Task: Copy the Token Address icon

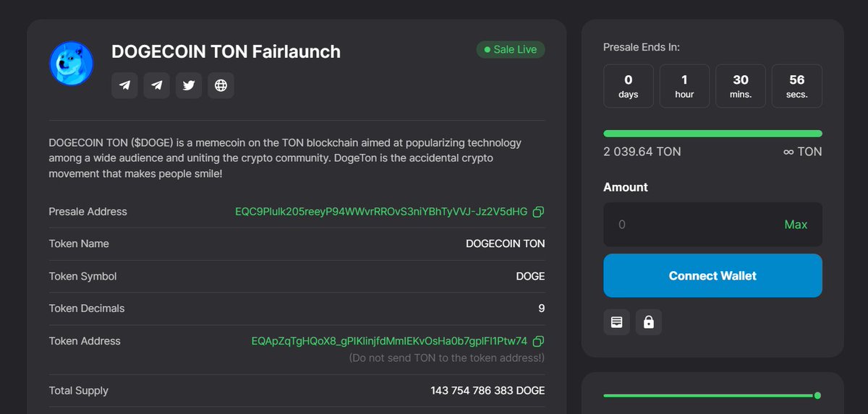Action: click(x=538, y=341)
